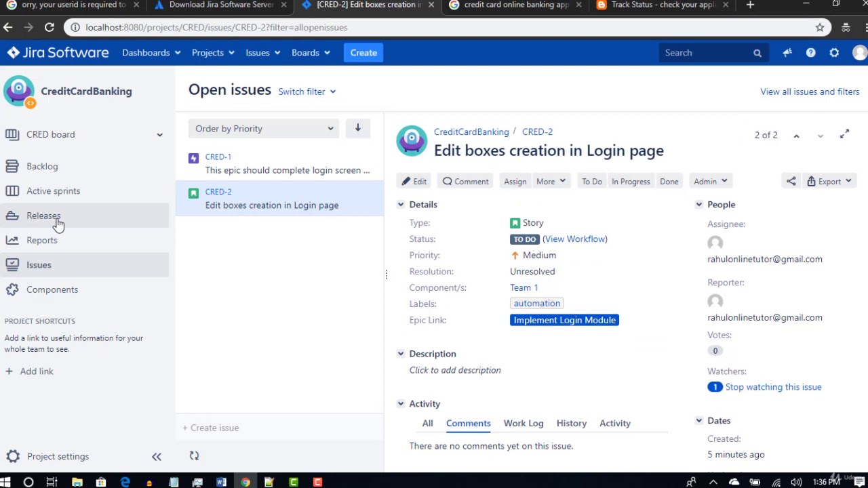The width and height of the screenshot is (868, 488).
Task: Click the Comment button
Action: click(465, 182)
